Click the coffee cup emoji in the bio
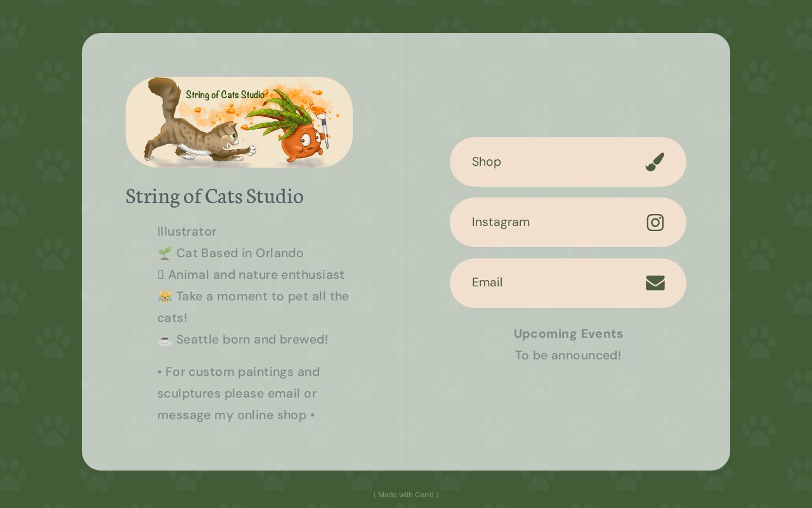This screenshot has width=812, height=508. coord(165,340)
